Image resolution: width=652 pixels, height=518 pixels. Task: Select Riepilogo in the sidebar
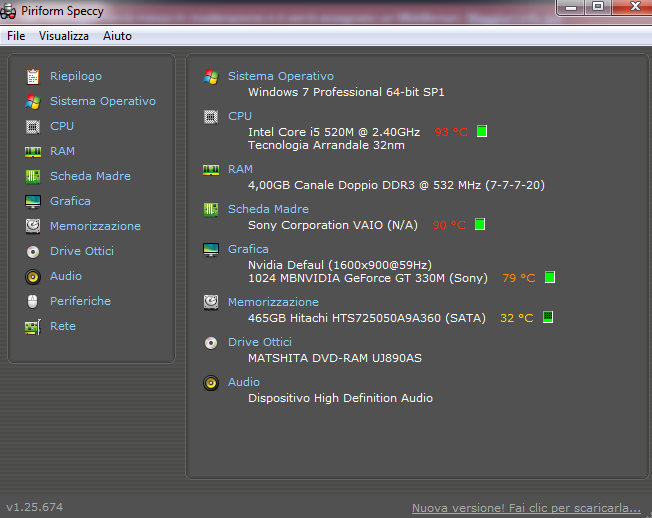[76, 76]
